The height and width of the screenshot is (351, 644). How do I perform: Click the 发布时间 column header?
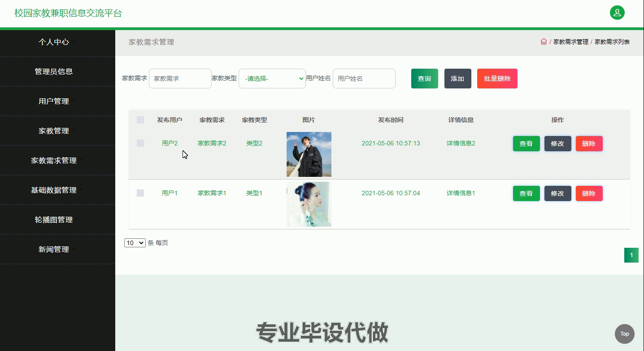[391, 120]
